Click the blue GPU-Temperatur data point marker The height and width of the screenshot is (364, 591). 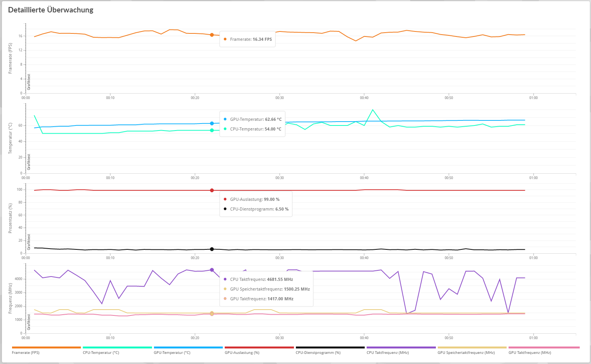tap(212, 124)
